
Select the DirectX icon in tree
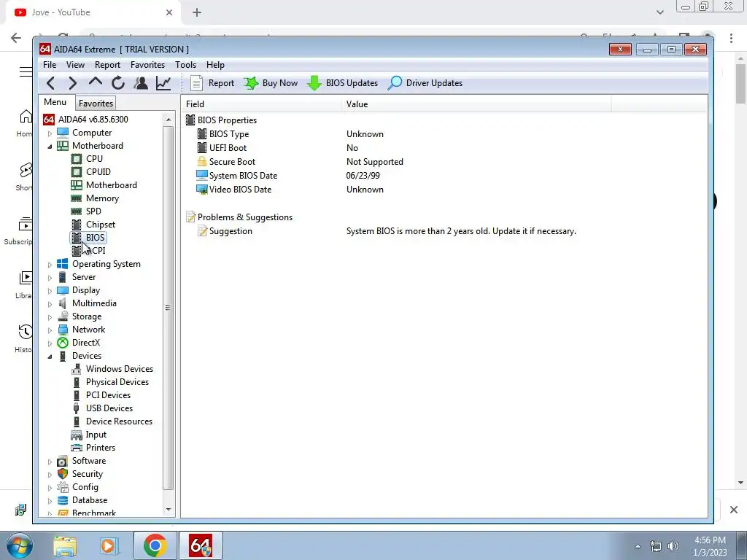(63, 343)
